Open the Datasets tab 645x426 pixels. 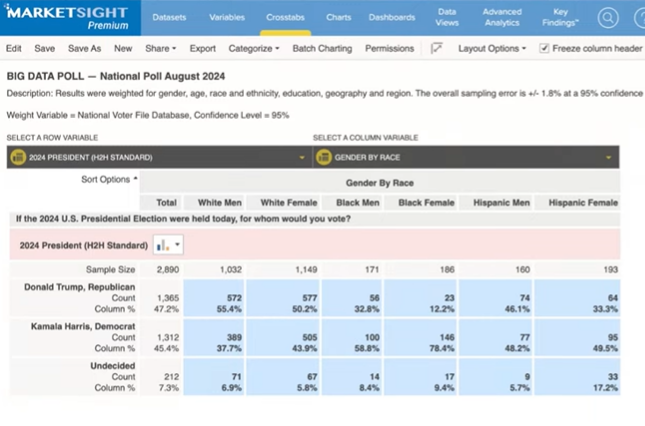(x=169, y=18)
